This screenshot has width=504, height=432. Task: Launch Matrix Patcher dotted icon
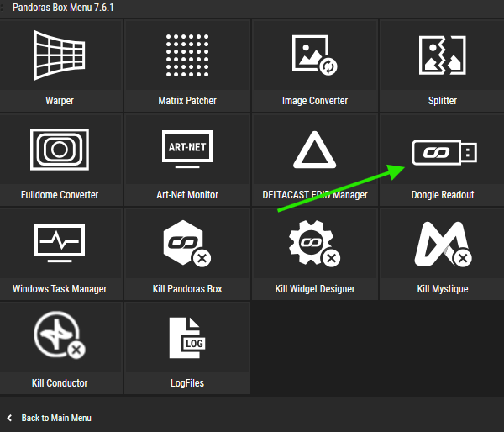pos(187,55)
